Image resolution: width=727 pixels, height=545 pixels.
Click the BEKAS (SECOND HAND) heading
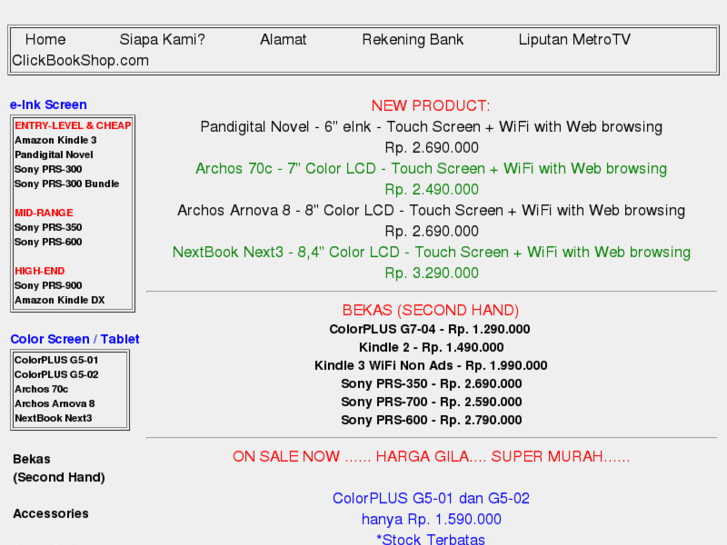[431, 310]
